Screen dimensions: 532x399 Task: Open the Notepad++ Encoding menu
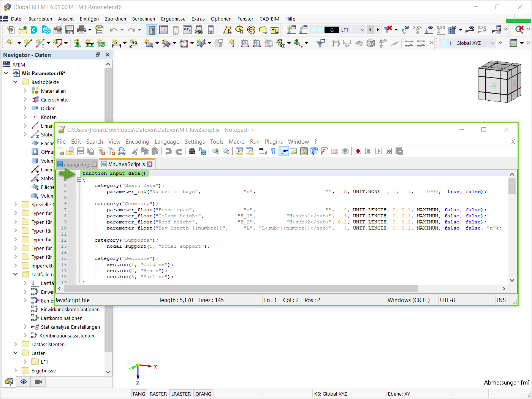[138, 141]
